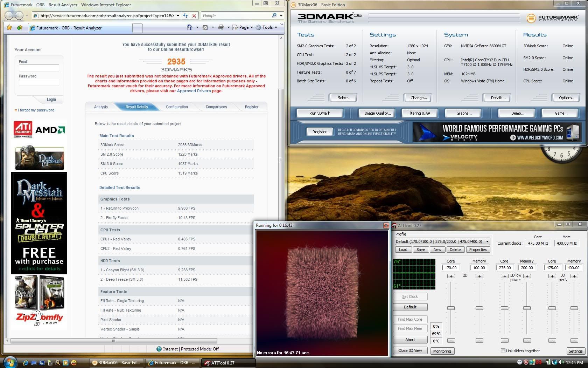This screenshot has width=588, height=368.
Task: Click the RSS feeds icon in IE
Action: click(205, 27)
